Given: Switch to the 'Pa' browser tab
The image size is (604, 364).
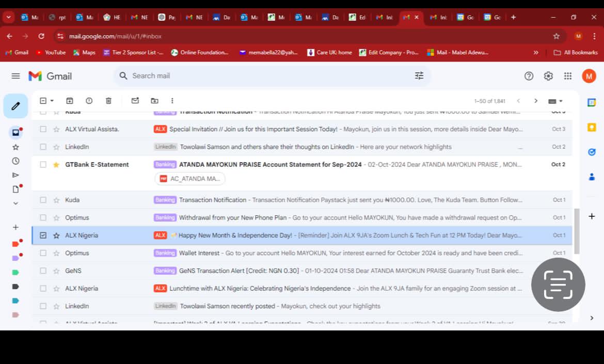Looking at the screenshot, I should coord(167,18).
